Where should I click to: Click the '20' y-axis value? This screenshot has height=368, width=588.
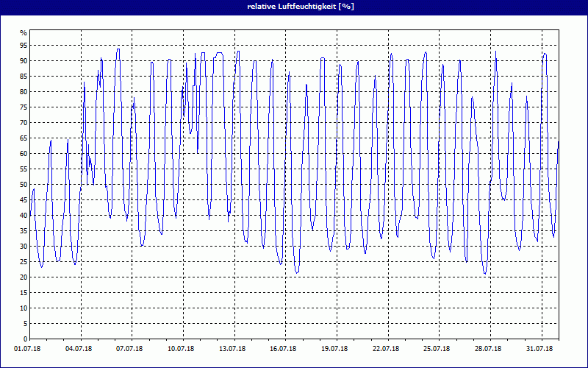[x=24, y=277]
